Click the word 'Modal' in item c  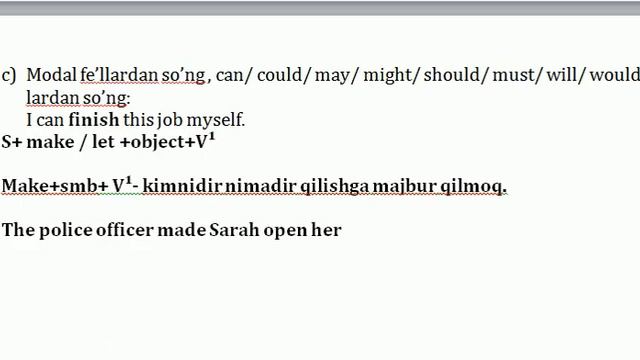[x=51, y=75]
